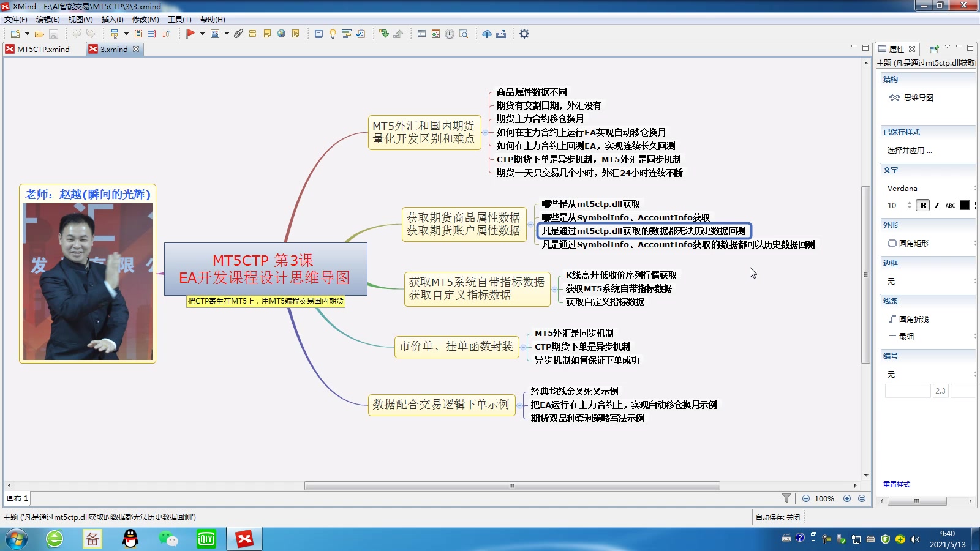Open the 圆角折线 line style dropdown
Viewport: 980px width, 551px height.
click(x=929, y=319)
